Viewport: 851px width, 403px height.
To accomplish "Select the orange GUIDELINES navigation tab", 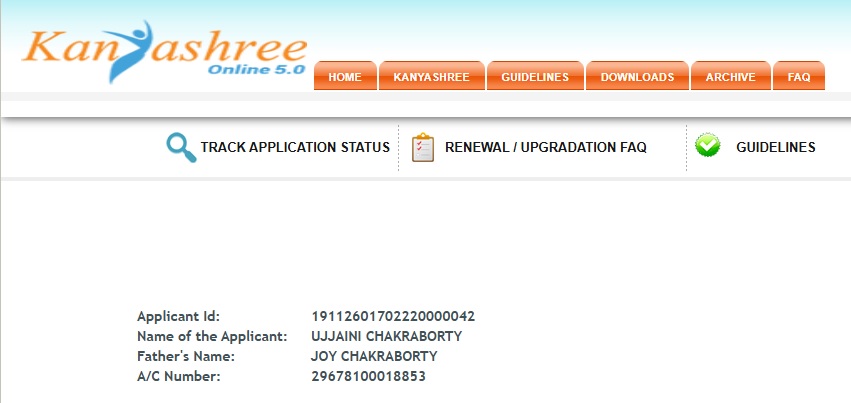I will pos(535,77).
